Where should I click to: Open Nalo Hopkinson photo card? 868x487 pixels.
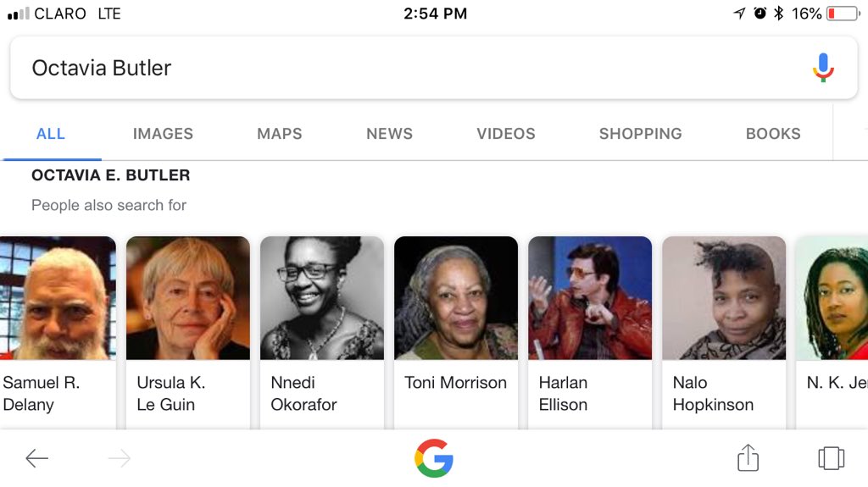click(724, 298)
